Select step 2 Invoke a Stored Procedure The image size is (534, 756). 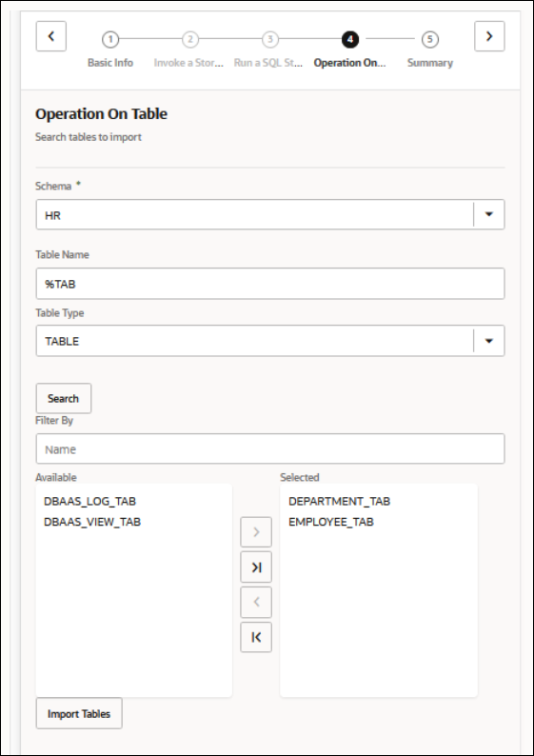click(x=189, y=40)
